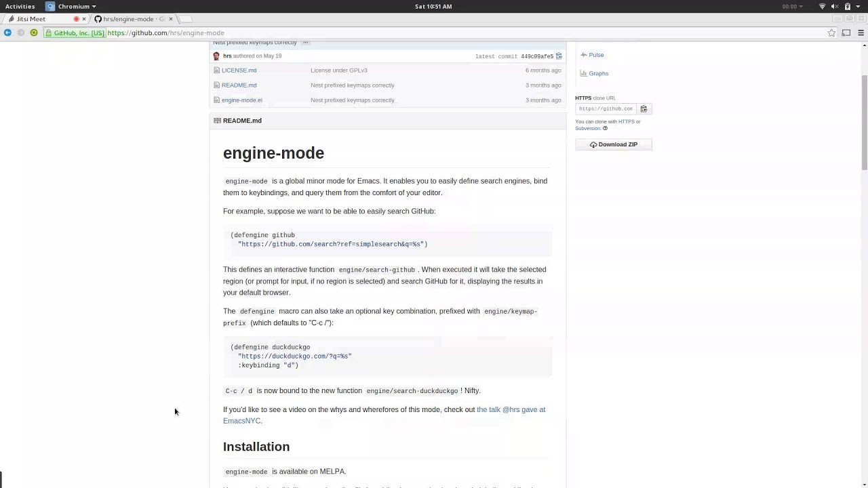Open a new tab with the new-tab button

tap(186, 19)
